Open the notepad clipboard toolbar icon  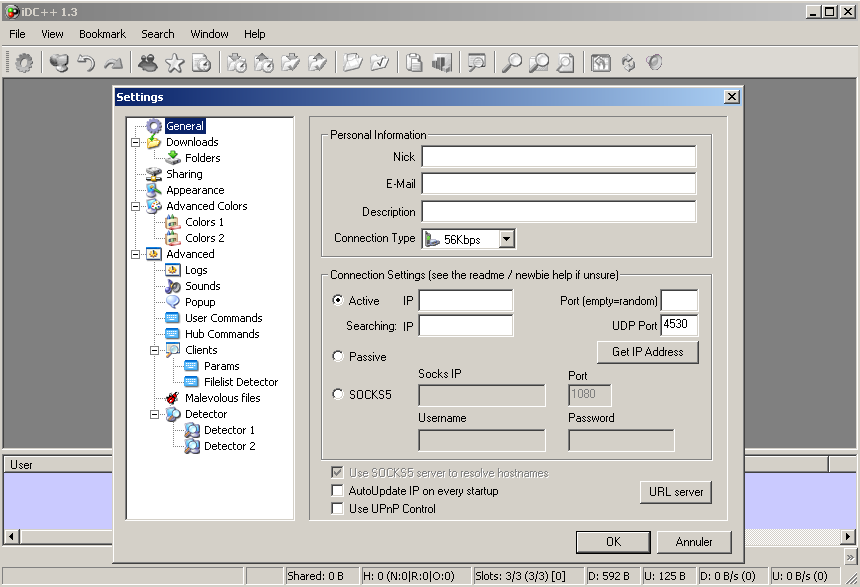coord(415,63)
